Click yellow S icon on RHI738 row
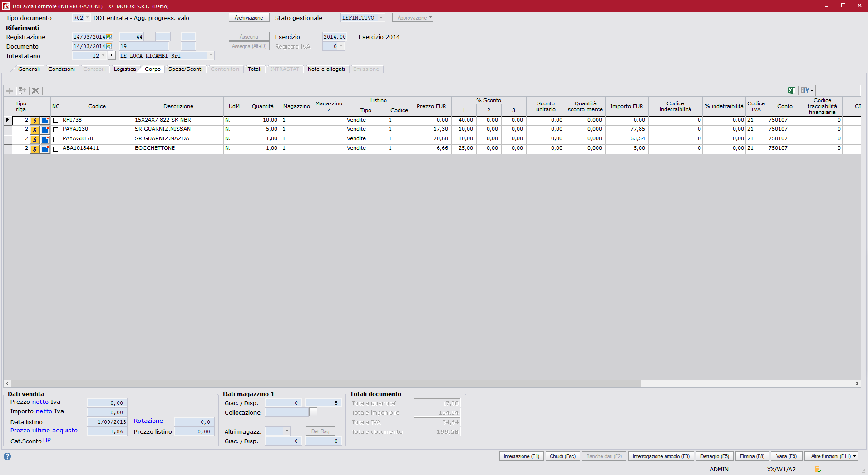 [x=35, y=121]
